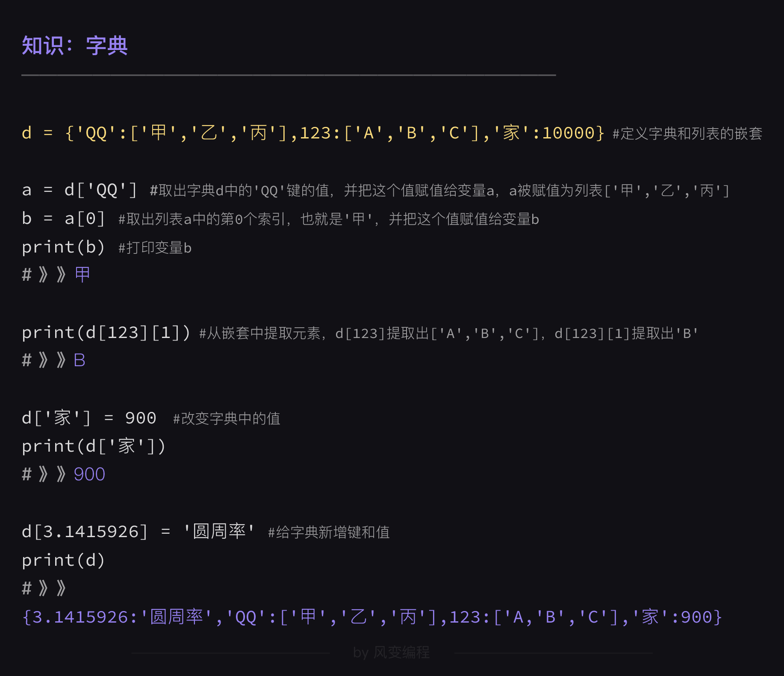Click the horizontal divider under the heading
The image size is (784, 676).
(289, 75)
